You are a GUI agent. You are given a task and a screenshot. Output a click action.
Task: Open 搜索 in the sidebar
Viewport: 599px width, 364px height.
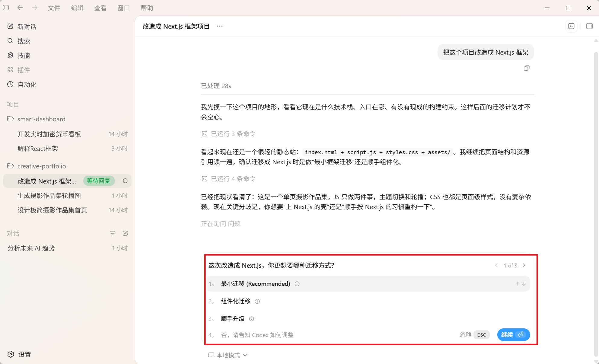[x=19, y=41]
